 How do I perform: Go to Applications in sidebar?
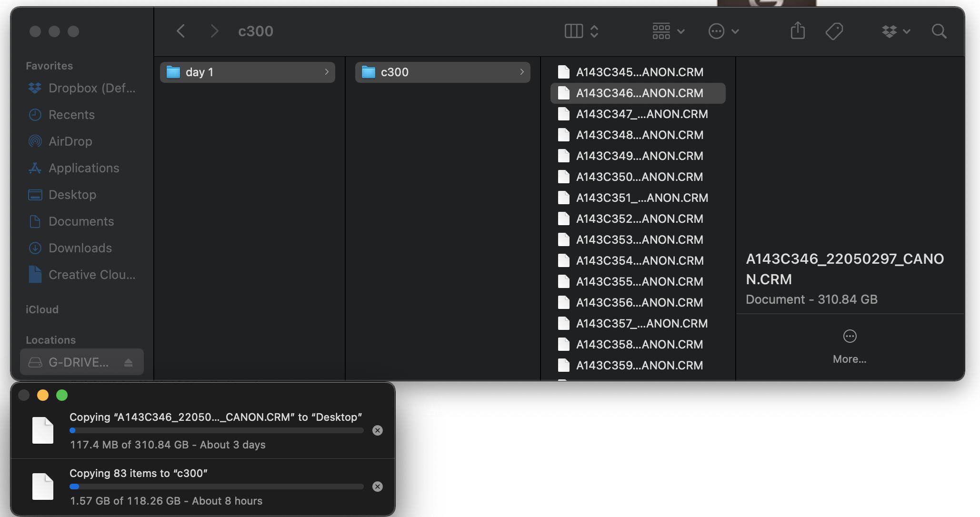(x=83, y=168)
